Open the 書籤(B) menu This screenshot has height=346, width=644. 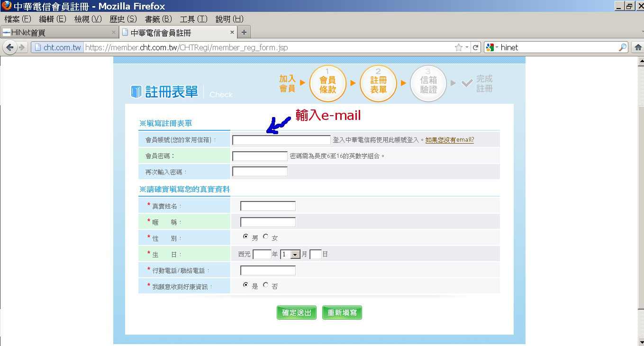pyautogui.click(x=158, y=19)
